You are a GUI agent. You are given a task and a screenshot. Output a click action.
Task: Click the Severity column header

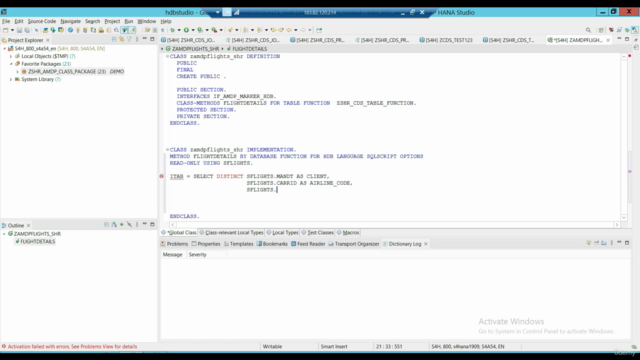[x=198, y=255]
